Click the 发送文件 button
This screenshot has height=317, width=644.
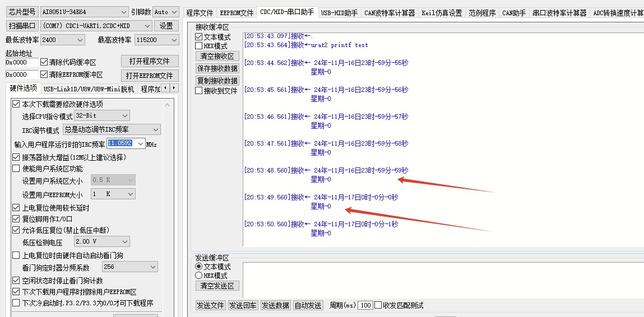pos(211,305)
